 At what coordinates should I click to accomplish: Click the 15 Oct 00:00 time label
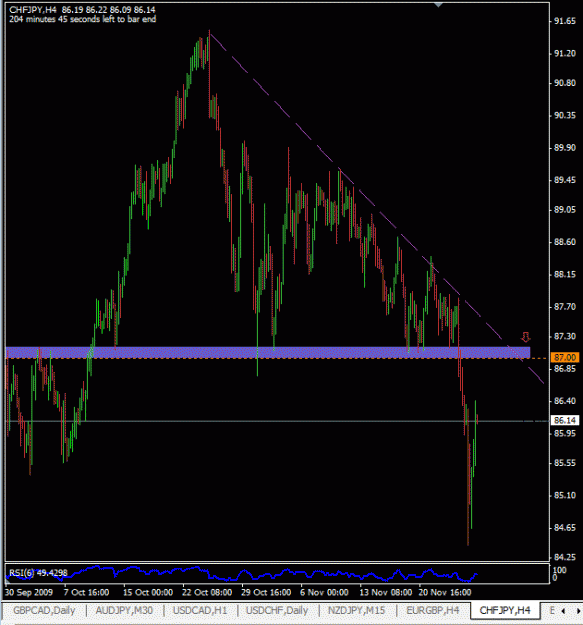[148, 592]
